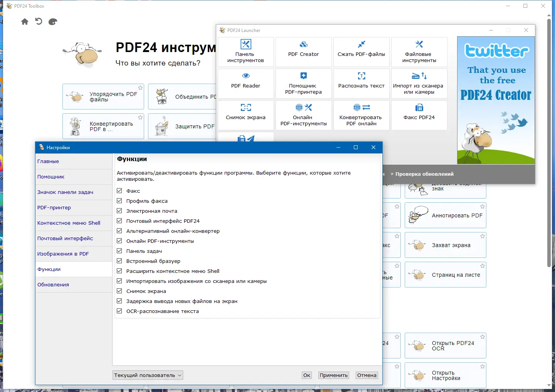Minimize the PDF24 Launcher window
The height and width of the screenshot is (392, 555).
[491, 30]
